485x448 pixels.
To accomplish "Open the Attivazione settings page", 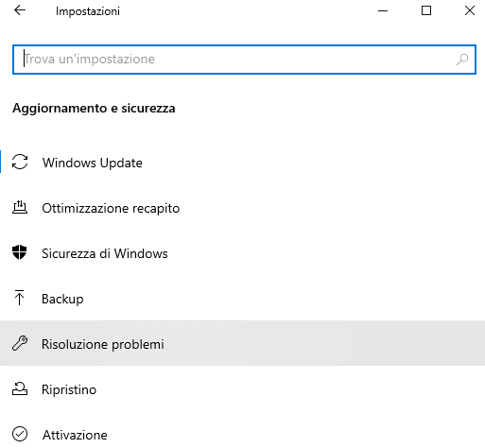I will pos(242,434).
